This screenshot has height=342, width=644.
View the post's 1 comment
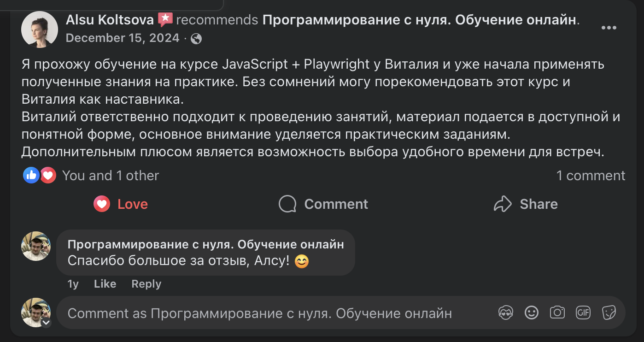591,175
